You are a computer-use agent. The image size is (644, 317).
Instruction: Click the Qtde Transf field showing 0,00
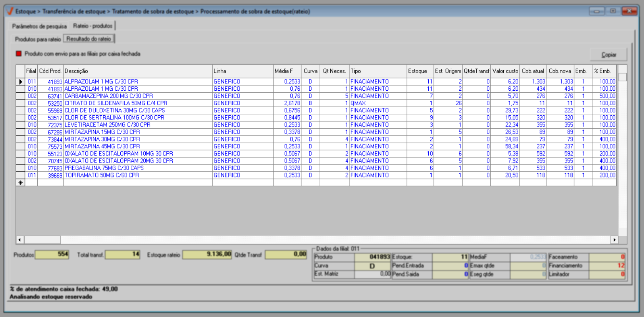[x=286, y=254]
